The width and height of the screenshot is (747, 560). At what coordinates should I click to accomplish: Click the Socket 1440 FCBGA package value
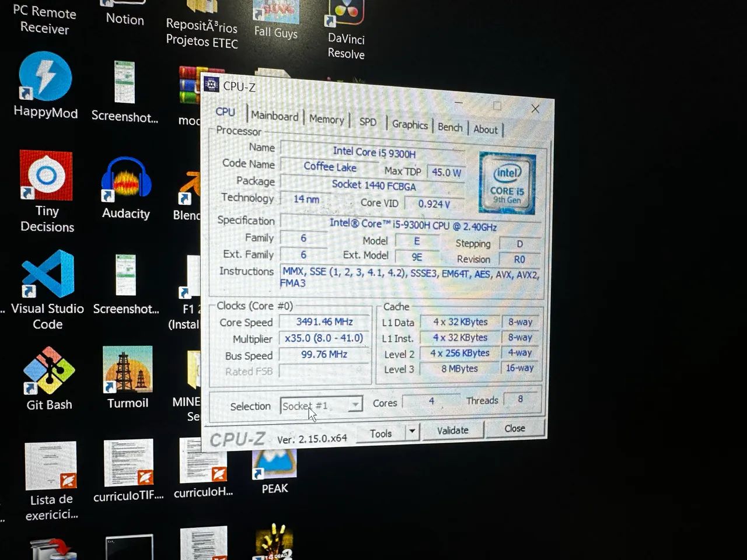click(373, 185)
